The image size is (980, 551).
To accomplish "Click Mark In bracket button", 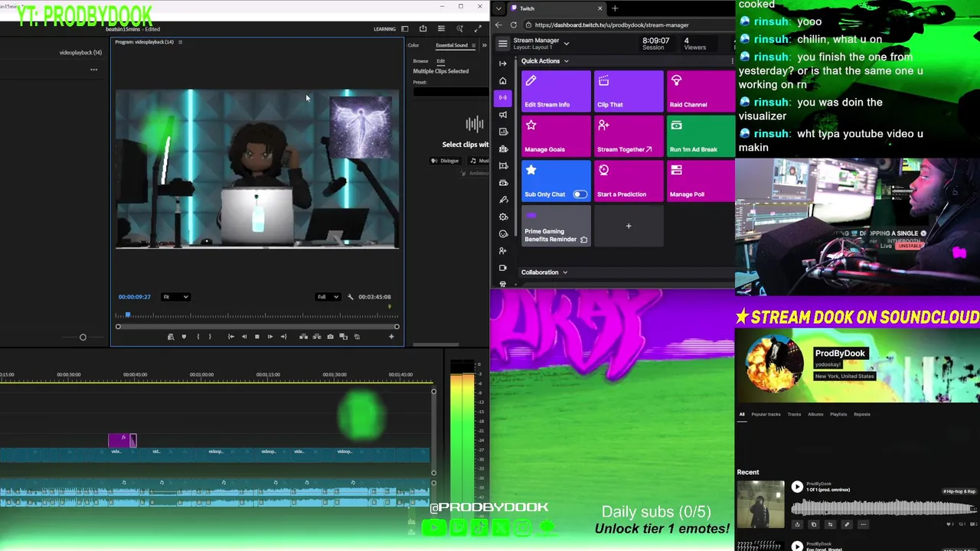I will pyautogui.click(x=198, y=337).
